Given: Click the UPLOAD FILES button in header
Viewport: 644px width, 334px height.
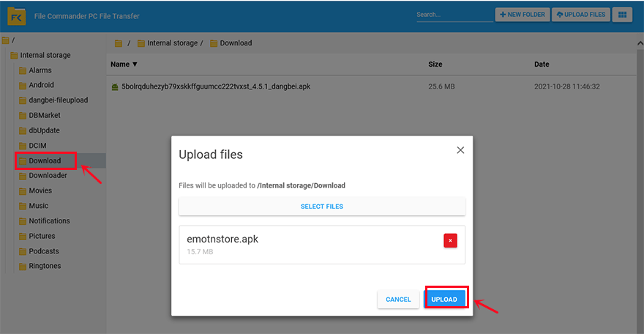Looking at the screenshot, I should [581, 15].
